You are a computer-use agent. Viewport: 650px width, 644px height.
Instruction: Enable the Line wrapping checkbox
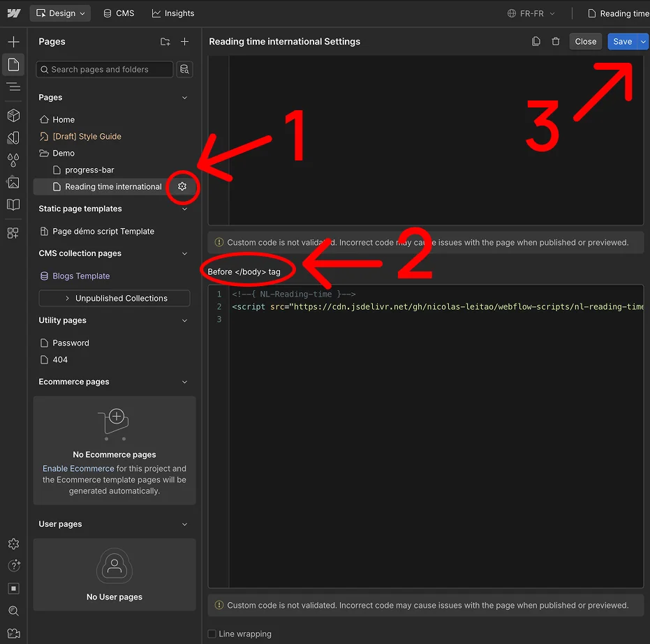tap(212, 634)
